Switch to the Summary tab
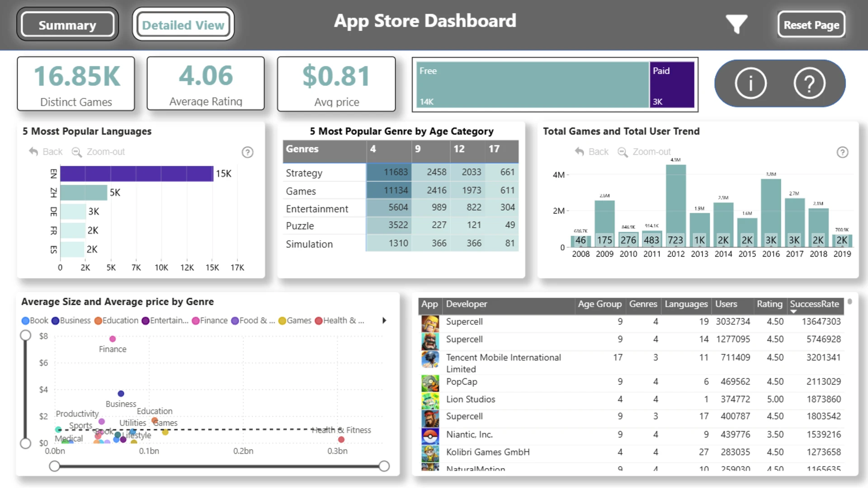The width and height of the screenshot is (868, 488). (x=67, y=25)
